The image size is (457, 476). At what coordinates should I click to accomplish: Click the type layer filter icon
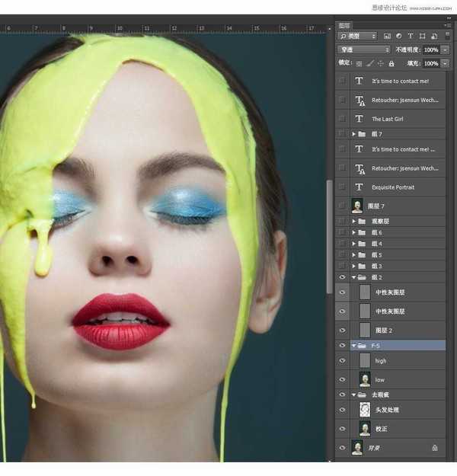(x=410, y=36)
